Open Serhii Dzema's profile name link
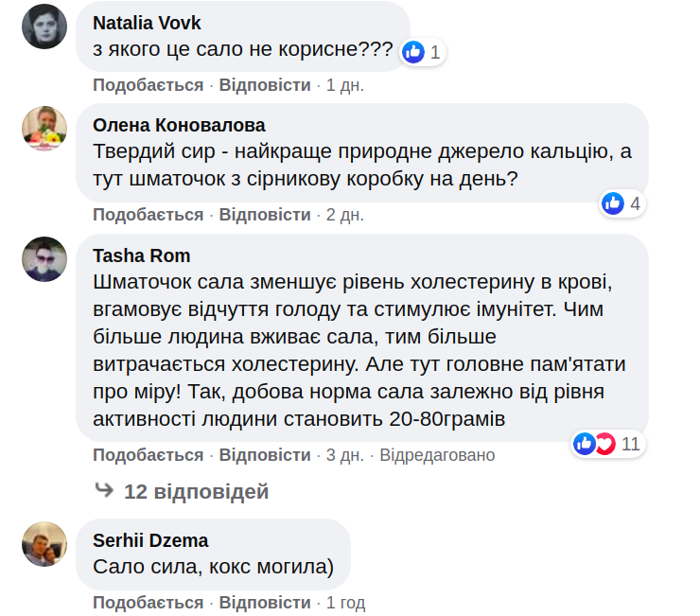This screenshot has width=700, height=616. [151, 541]
